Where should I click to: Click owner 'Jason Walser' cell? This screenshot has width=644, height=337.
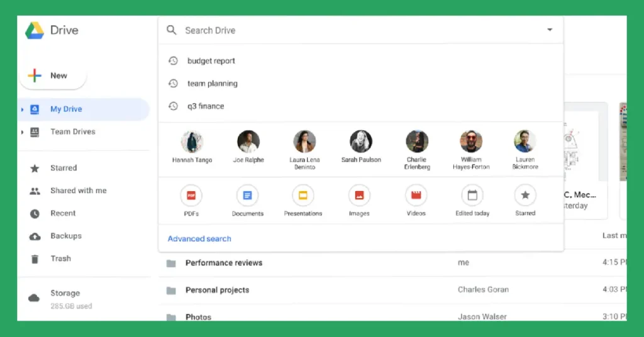click(x=482, y=316)
